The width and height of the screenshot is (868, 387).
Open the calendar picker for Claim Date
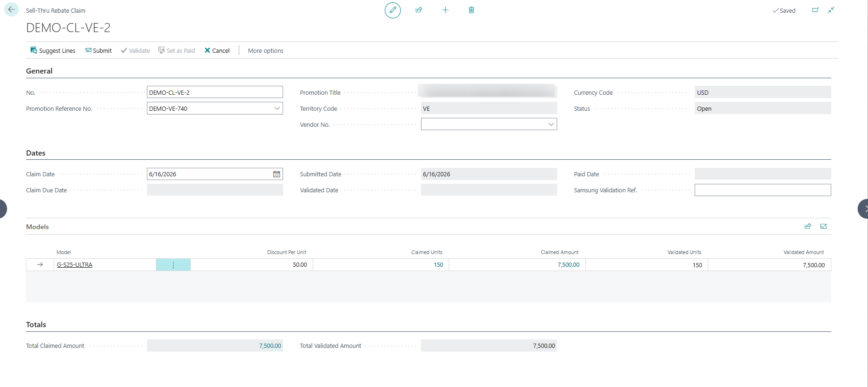point(276,174)
